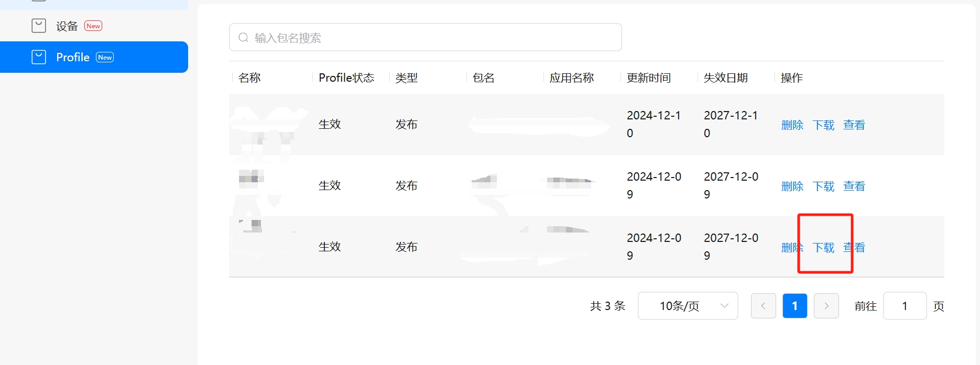Delete the 2024-12-10 profile row
980x365 pixels.
[792, 125]
